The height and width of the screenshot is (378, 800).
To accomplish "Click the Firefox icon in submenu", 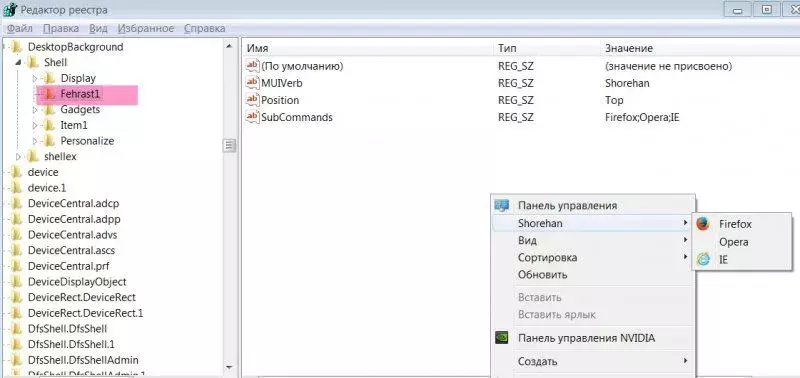I will click(x=703, y=223).
